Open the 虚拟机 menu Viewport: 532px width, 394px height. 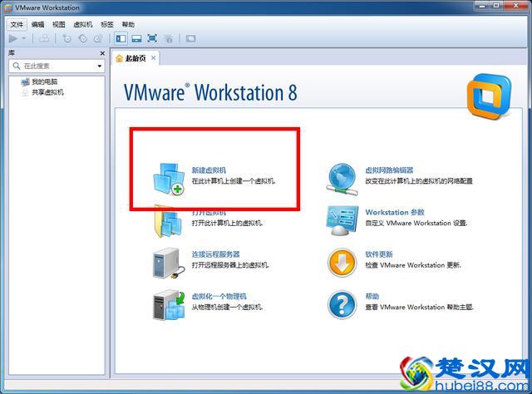click(83, 24)
